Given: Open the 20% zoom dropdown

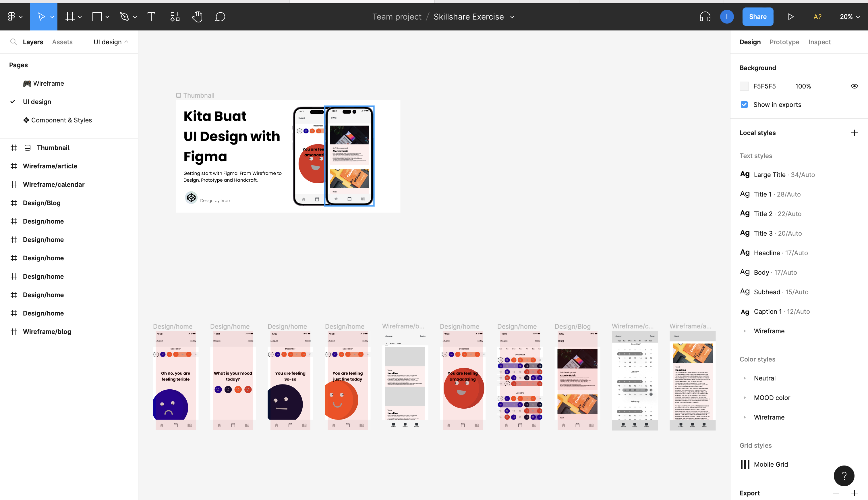Looking at the screenshot, I should click(x=849, y=16).
